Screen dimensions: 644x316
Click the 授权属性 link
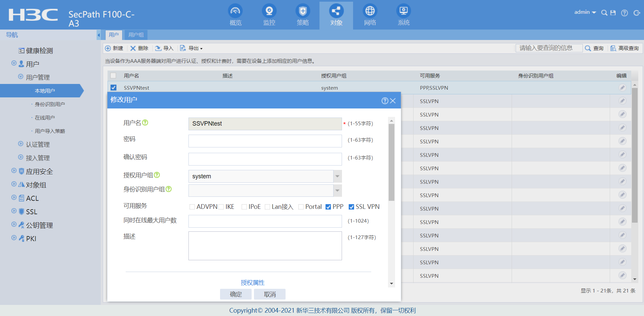[253, 283]
